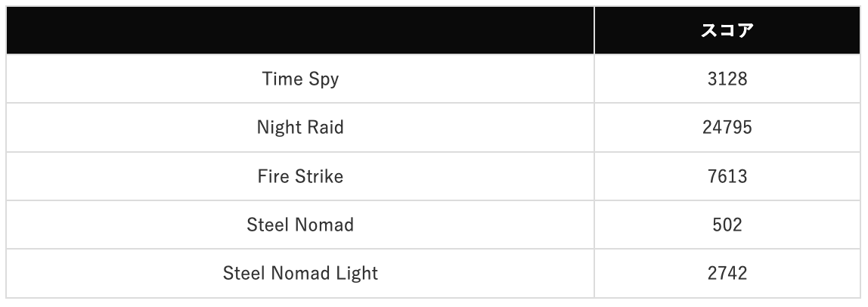Click the score value 24795
This screenshot has width=868, height=307.
tap(727, 127)
